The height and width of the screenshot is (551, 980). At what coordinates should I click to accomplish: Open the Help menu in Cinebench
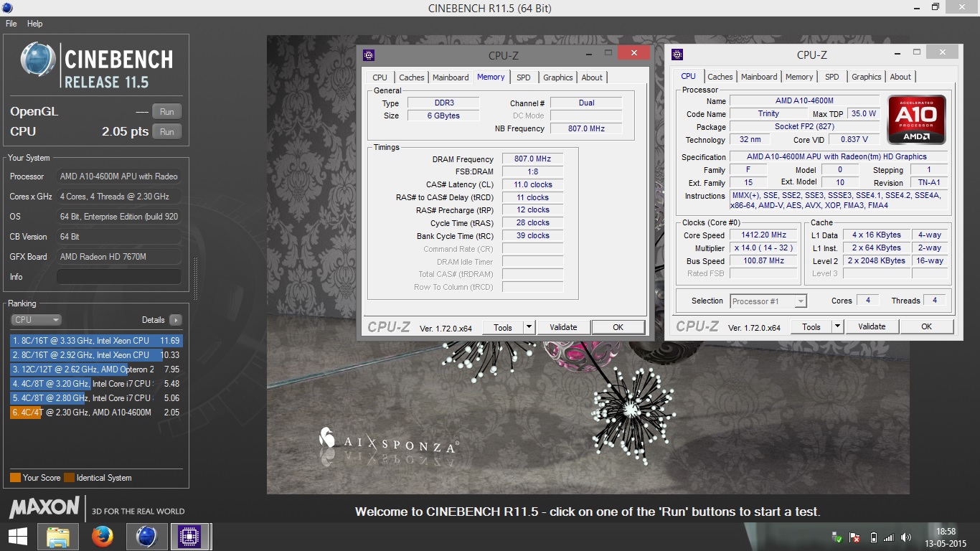click(35, 24)
